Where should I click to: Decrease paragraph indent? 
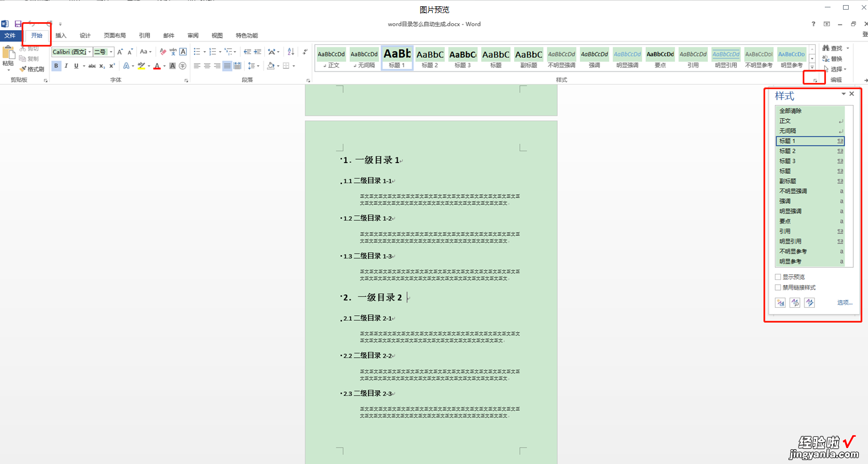pyautogui.click(x=247, y=52)
